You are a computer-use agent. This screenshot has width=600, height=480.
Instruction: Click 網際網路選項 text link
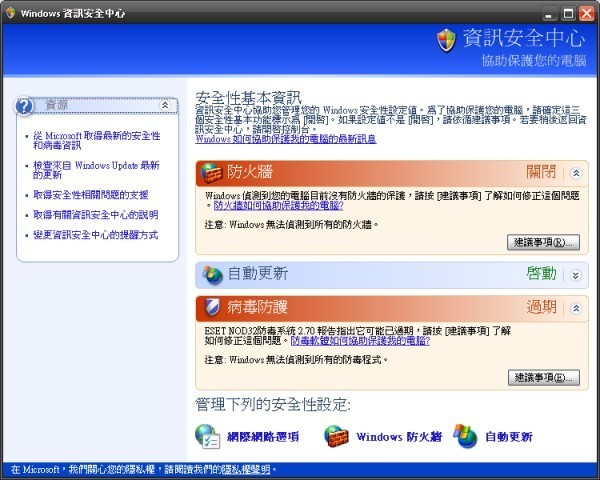(x=263, y=437)
